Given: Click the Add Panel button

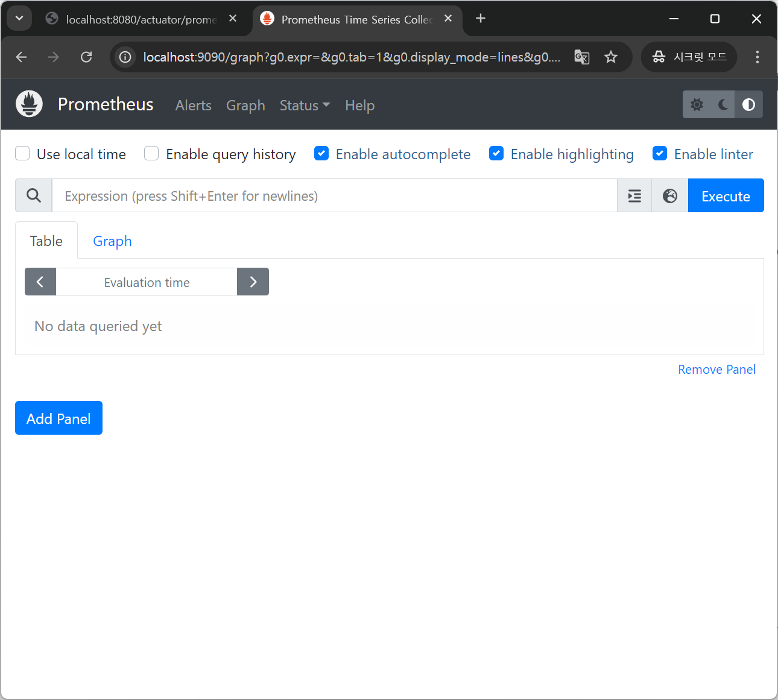Looking at the screenshot, I should click(59, 418).
